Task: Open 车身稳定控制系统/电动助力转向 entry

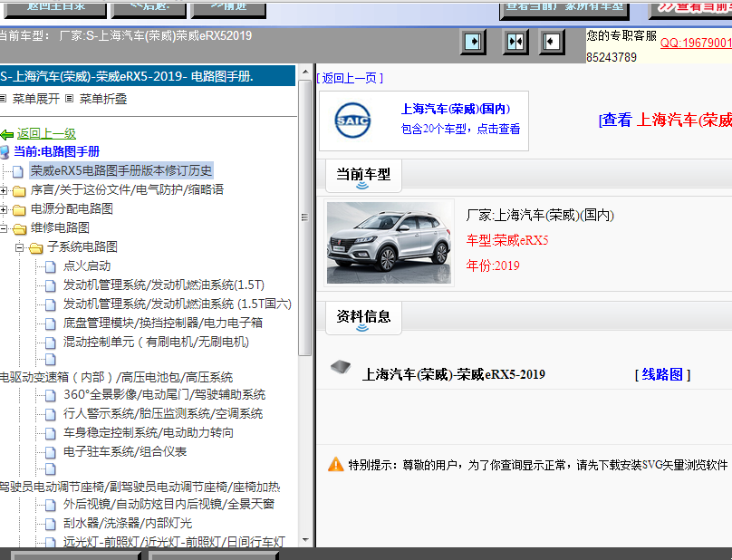Action: pyautogui.click(x=149, y=432)
